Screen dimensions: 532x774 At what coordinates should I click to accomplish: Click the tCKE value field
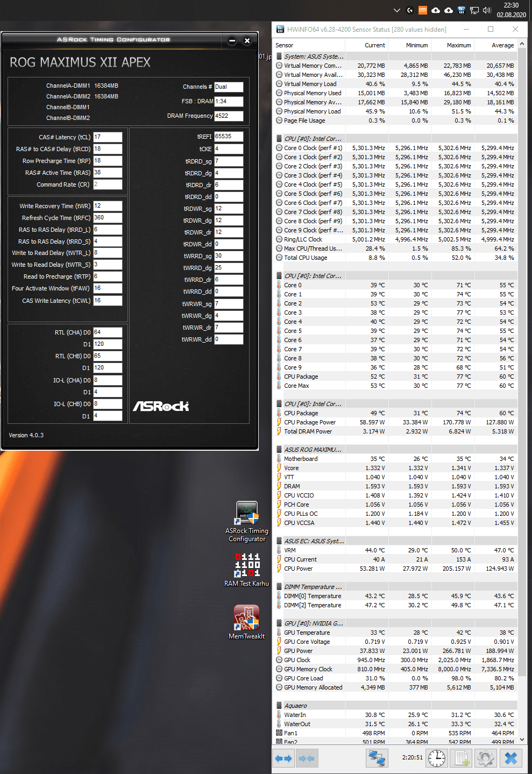click(x=229, y=149)
